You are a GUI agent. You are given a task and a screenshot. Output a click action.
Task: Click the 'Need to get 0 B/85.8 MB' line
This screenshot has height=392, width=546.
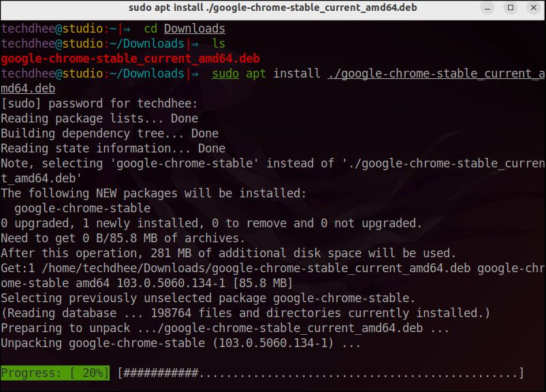123,238
